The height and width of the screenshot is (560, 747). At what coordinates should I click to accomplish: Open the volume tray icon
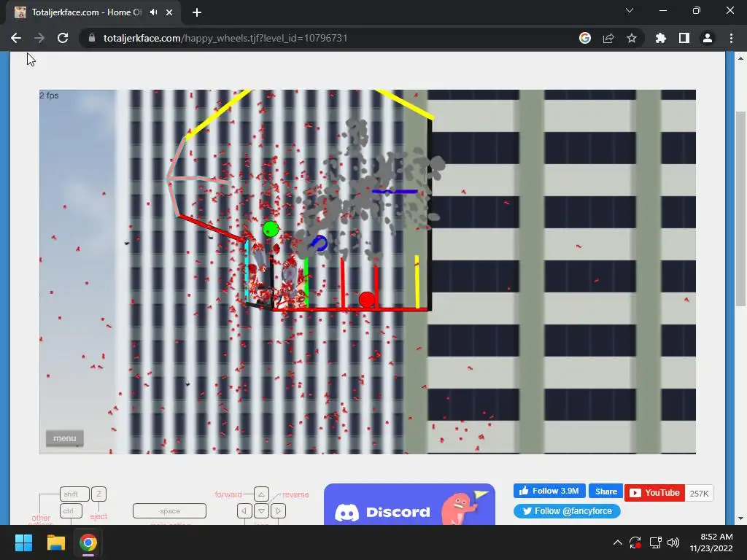click(673, 542)
